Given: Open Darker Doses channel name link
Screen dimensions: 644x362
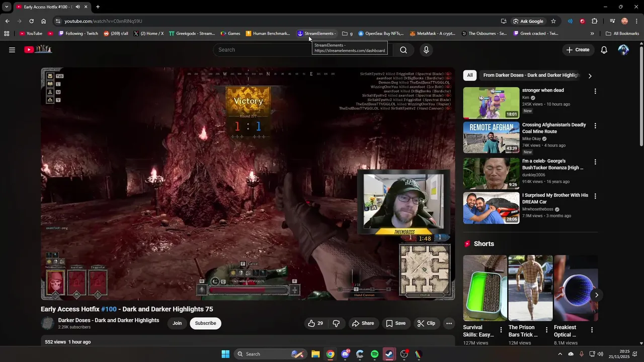Looking at the screenshot, I should point(109,320).
